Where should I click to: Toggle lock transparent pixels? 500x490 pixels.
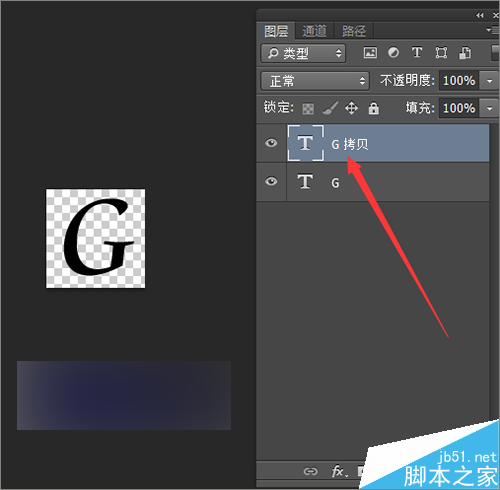[308, 108]
